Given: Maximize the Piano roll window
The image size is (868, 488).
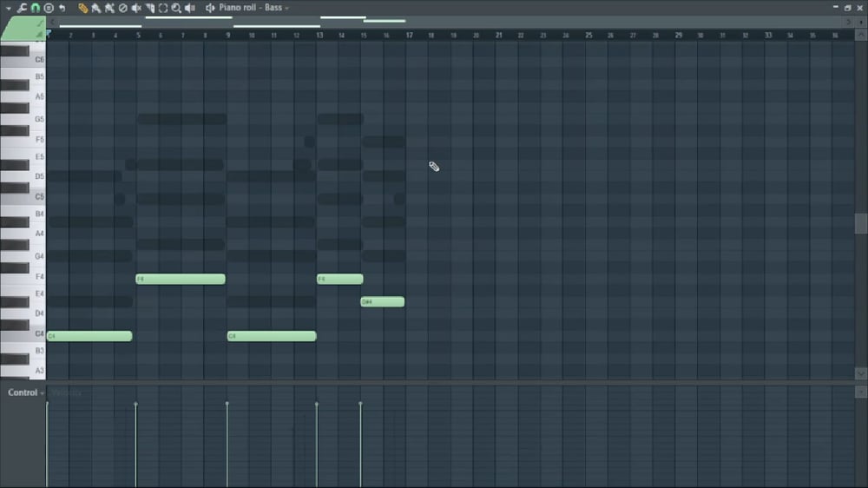Looking at the screenshot, I should [847, 8].
